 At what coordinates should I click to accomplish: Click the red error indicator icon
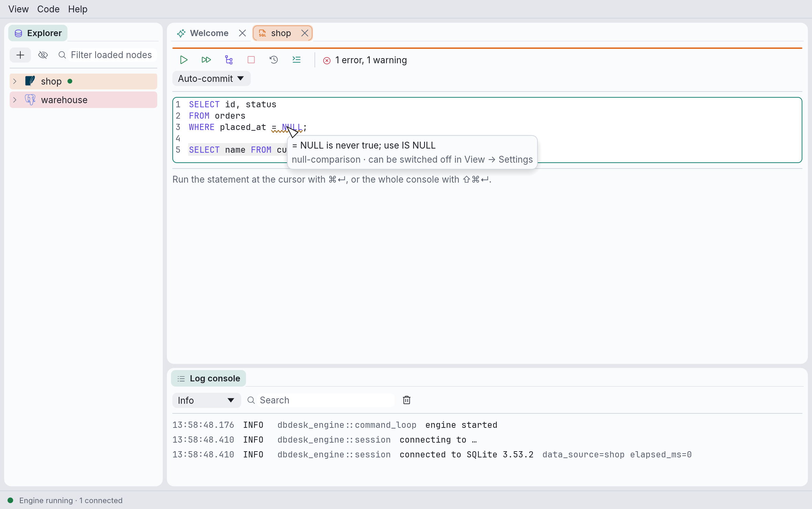pyautogui.click(x=327, y=61)
